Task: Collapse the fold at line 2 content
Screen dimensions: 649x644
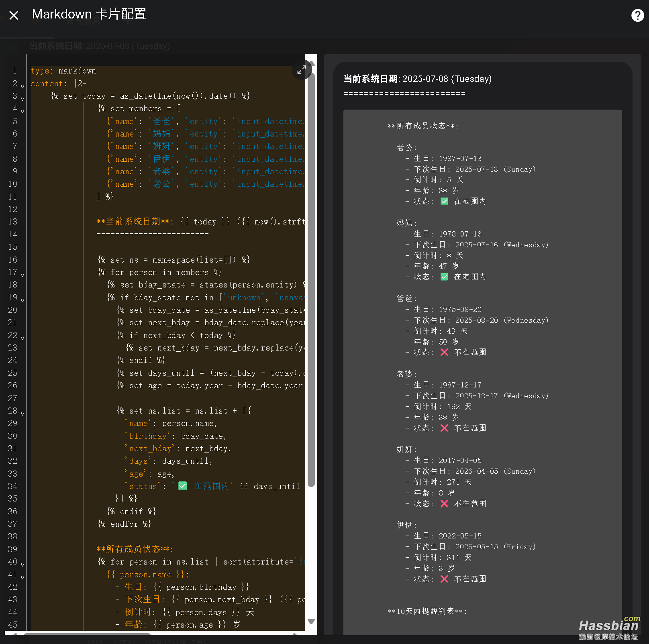Action: pos(22,86)
